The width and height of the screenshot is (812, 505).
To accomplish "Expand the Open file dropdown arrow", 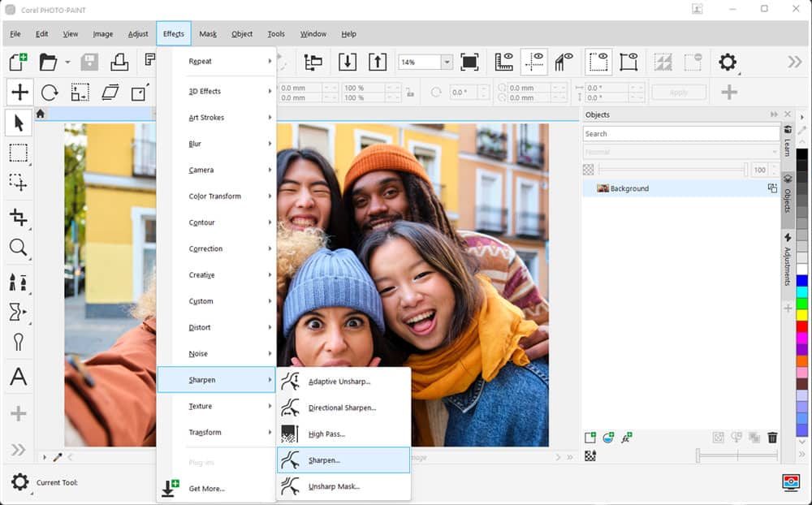I will tap(67, 63).
